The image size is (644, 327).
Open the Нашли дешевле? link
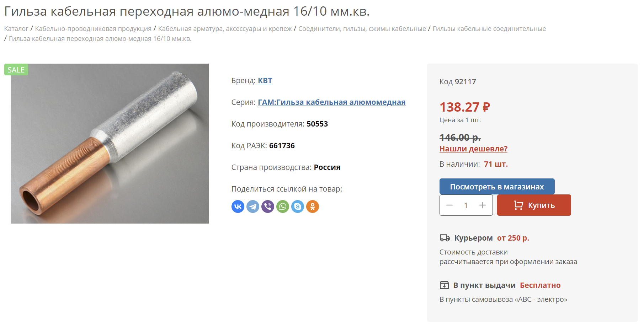coord(473,149)
